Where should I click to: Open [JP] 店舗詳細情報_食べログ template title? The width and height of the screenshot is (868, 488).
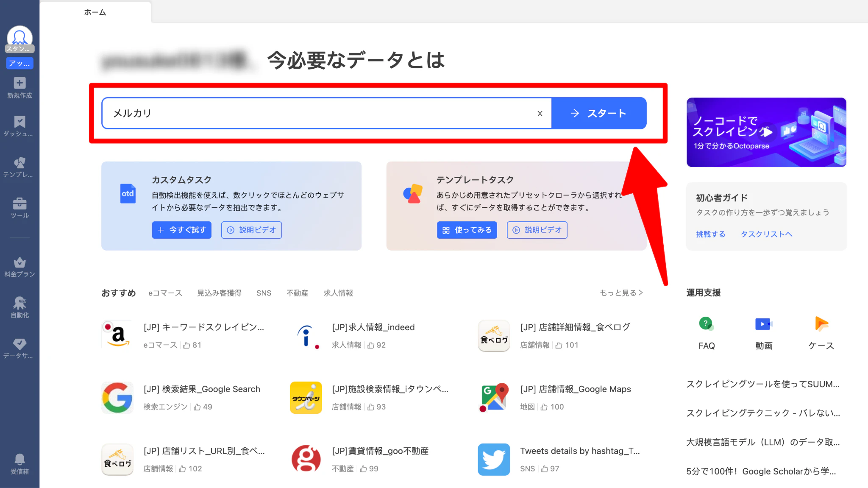[575, 327]
